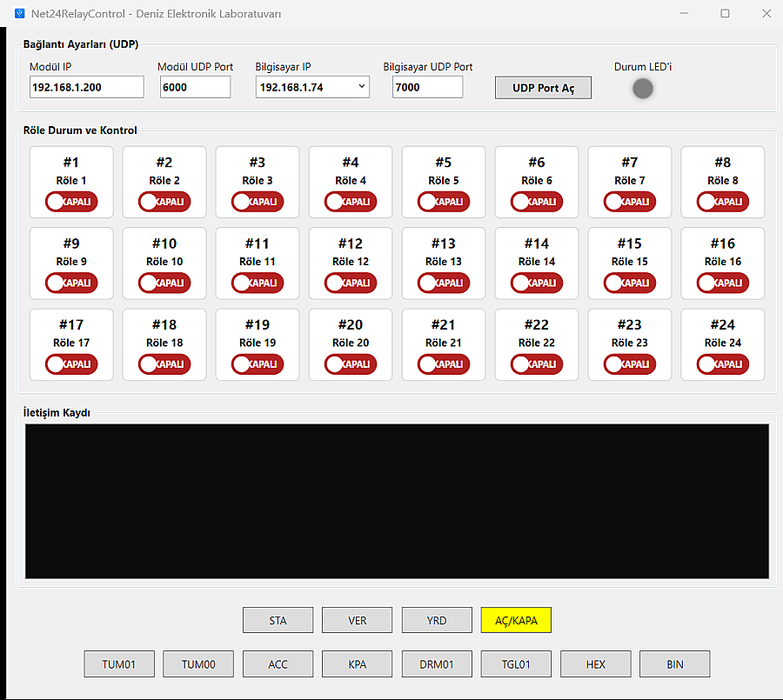Viewport: 783px width, 700px height.
Task: Switch on Röle 12 toggle
Action: (x=351, y=283)
